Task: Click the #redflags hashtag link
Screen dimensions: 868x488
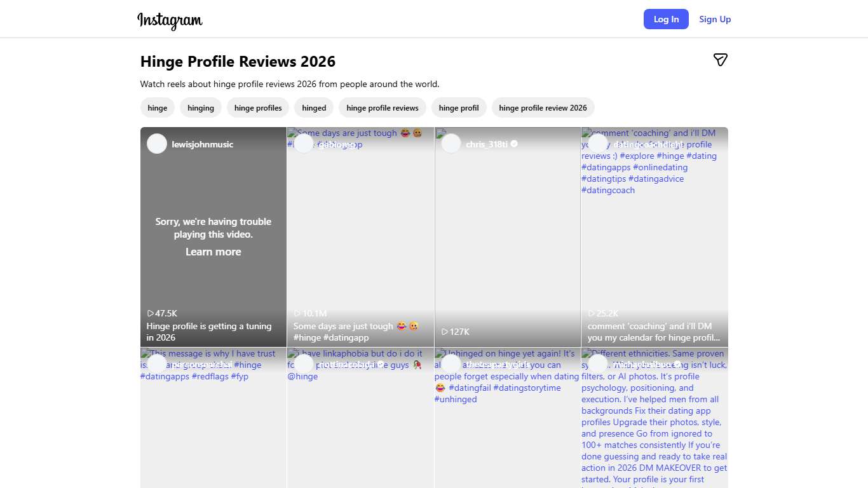Action: [x=208, y=376]
